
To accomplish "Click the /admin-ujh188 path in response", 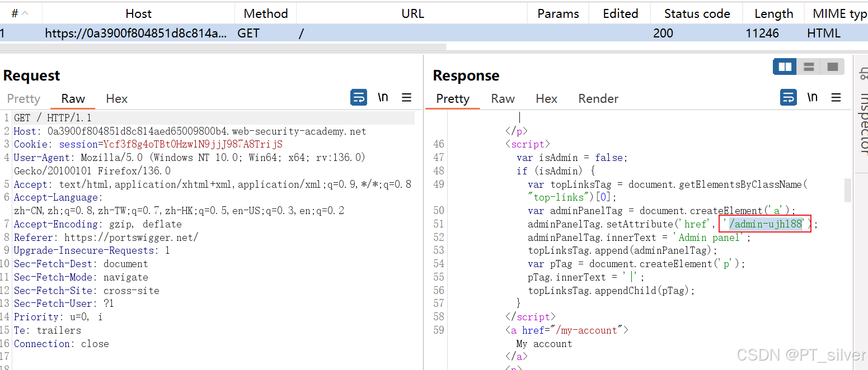I will (766, 224).
